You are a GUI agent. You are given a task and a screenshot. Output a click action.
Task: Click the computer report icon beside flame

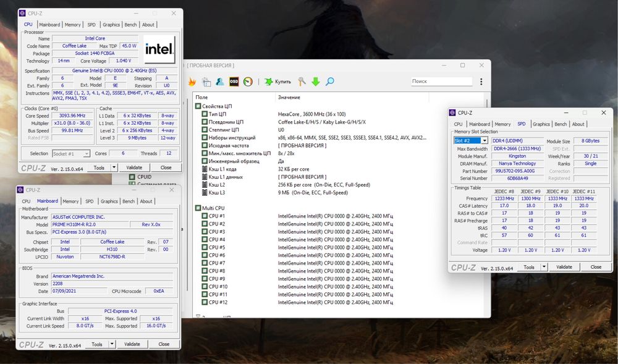[206, 82]
